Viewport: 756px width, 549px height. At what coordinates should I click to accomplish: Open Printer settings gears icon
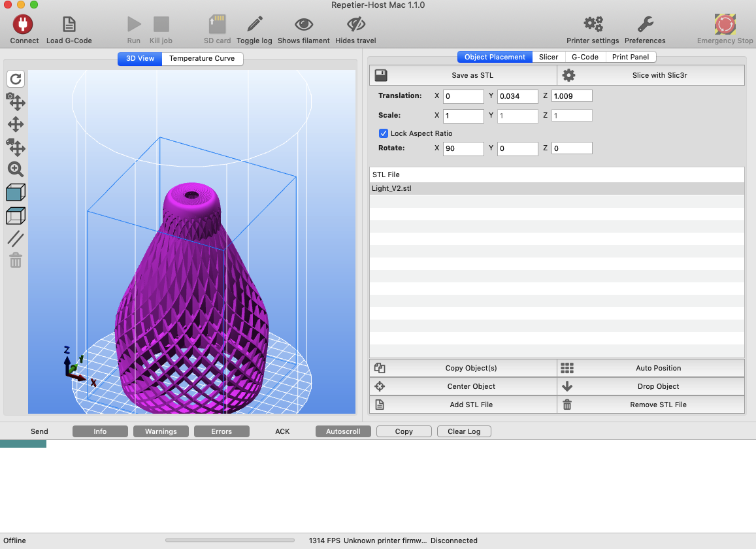pos(593,24)
